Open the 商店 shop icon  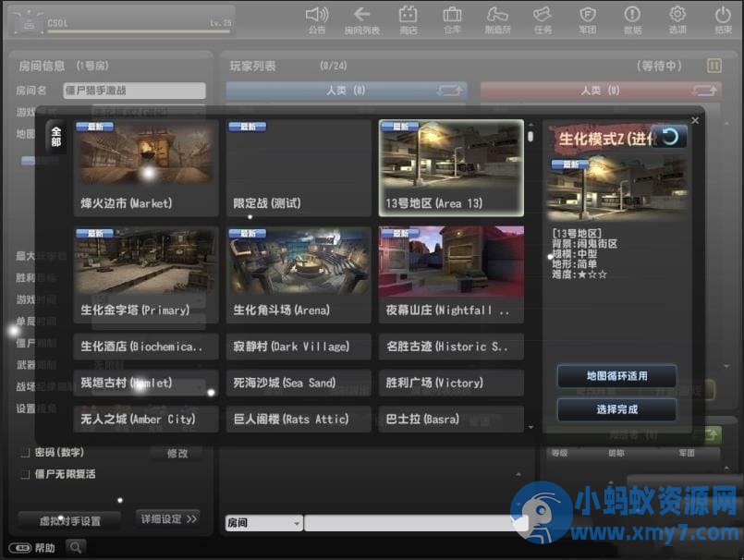point(409,20)
